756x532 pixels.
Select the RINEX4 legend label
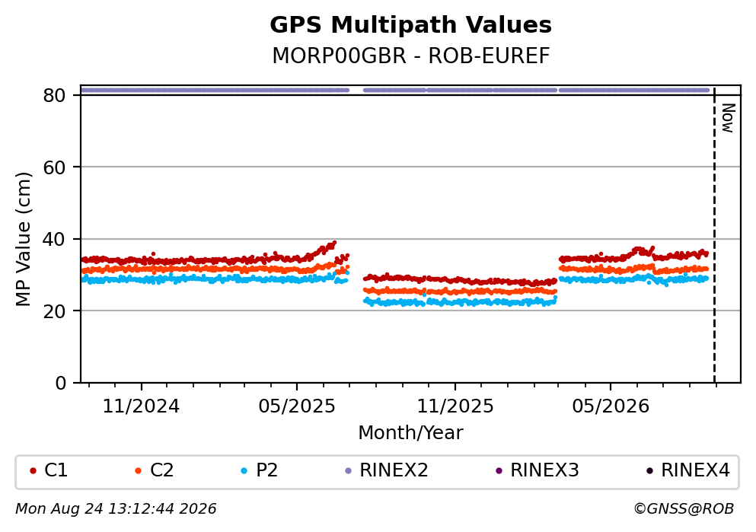(695, 470)
